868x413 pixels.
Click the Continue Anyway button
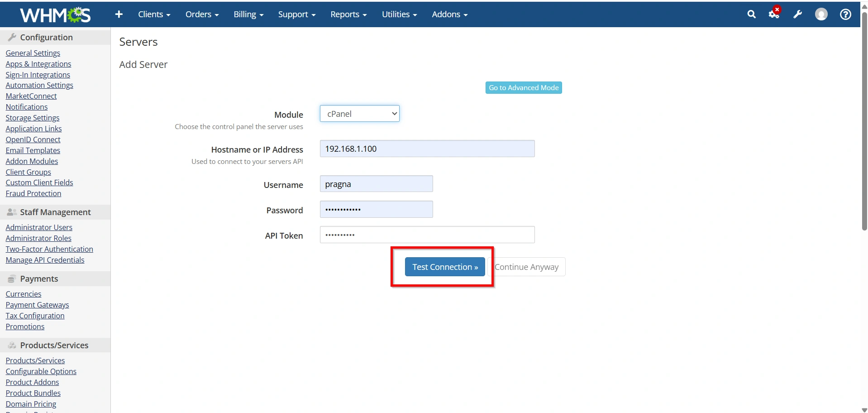(x=527, y=267)
